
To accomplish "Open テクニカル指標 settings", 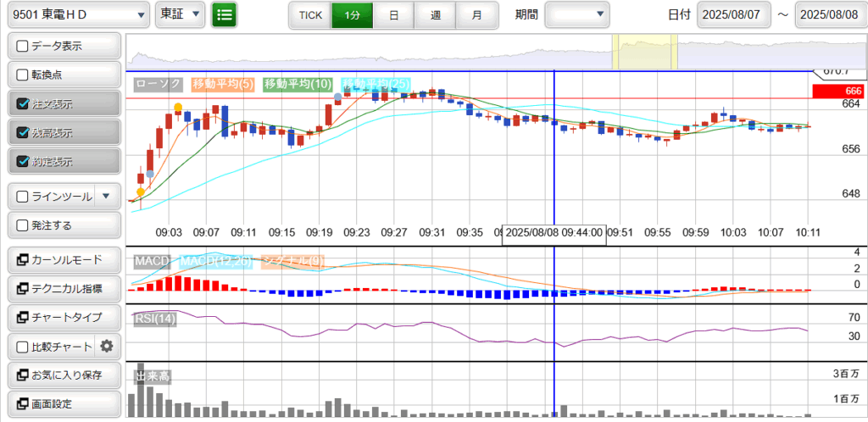I will coord(64,288).
